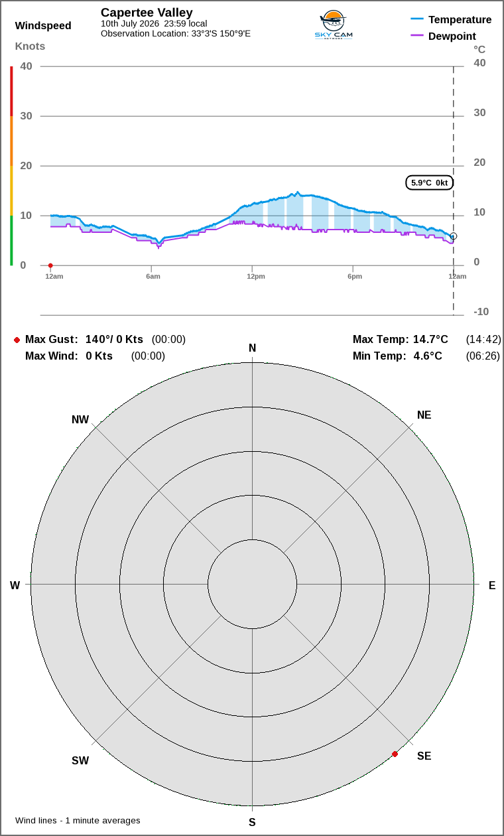Click the 6am time axis label

pos(153,277)
